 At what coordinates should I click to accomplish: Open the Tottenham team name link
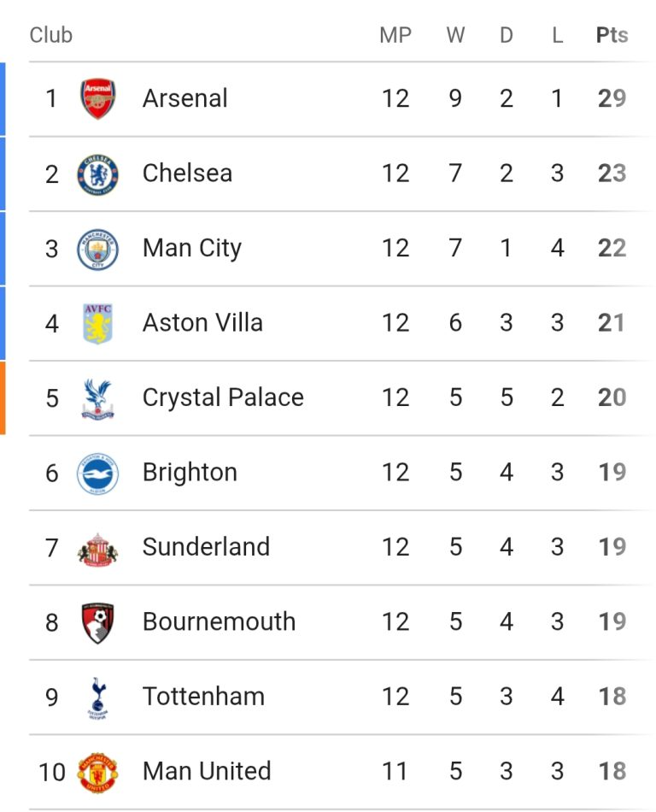click(x=203, y=697)
